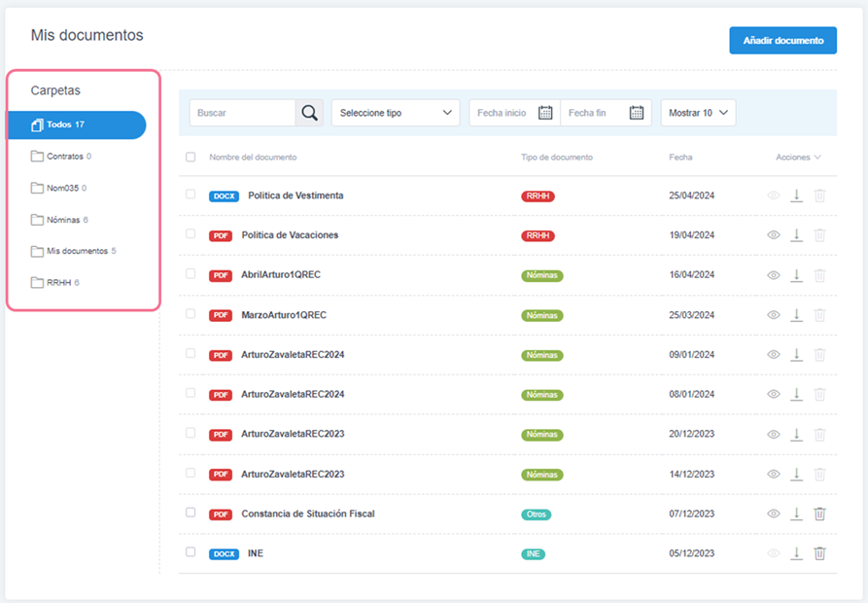Open calendar icon in Fecha inicio field
868x603 pixels.
[545, 113]
